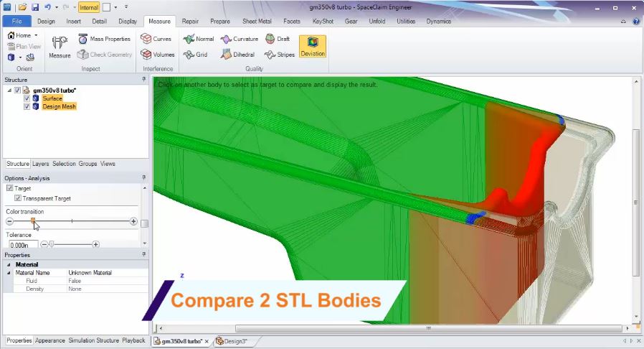Collapse the Material properties section
This screenshot has width=644, height=349.
click(9, 265)
